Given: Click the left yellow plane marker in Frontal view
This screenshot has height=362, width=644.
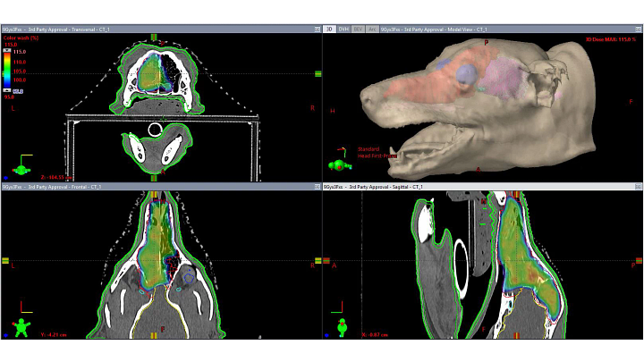Looking at the screenshot, I should pos(6,260).
